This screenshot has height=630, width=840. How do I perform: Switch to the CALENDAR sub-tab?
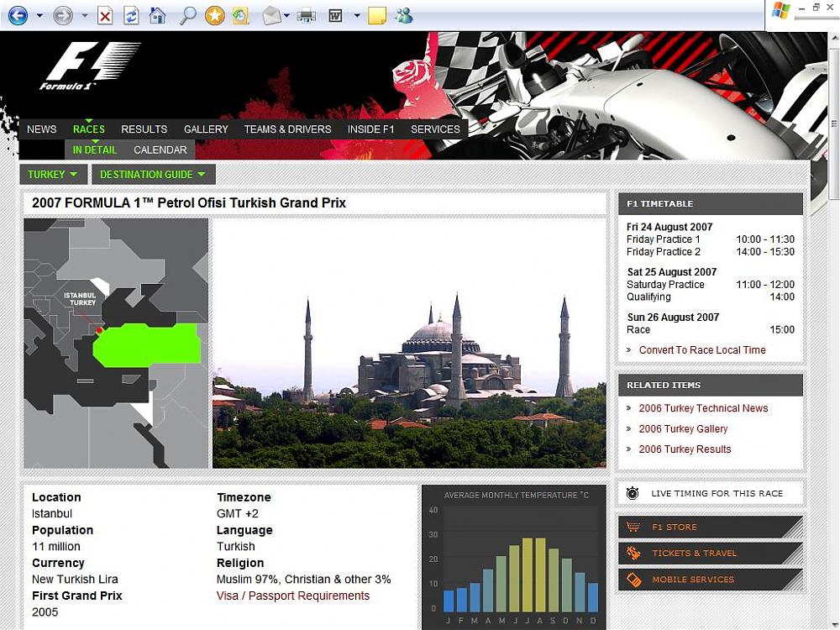pos(160,150)
